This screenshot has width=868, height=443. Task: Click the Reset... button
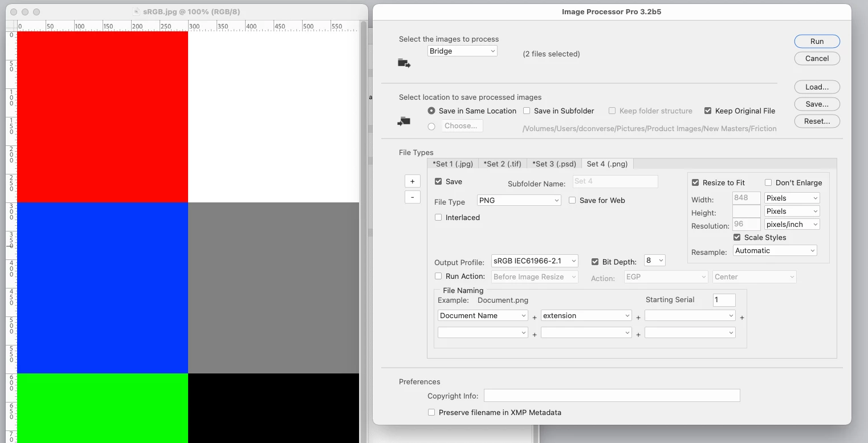pos(817,121)
